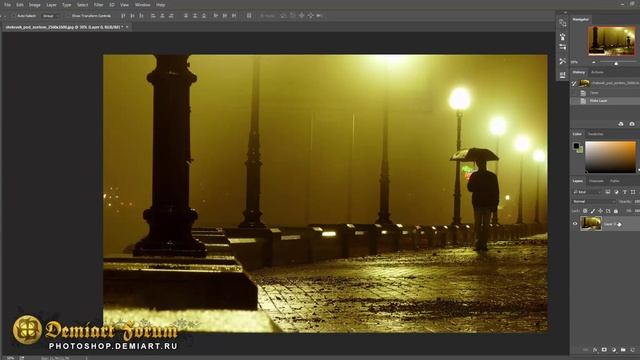Click the zoom percentage field in status bar
This screenshot has width=640, height=360.
coord(10,358)
